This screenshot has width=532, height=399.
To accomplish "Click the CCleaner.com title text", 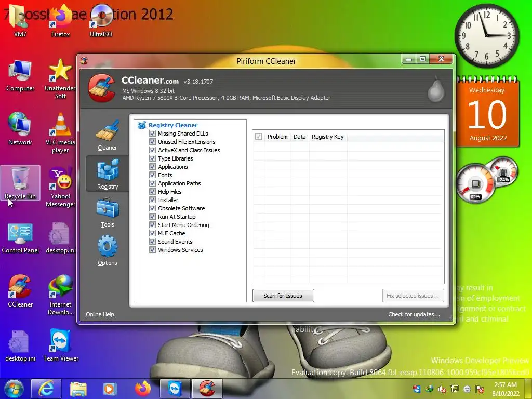I will [150, 81].
